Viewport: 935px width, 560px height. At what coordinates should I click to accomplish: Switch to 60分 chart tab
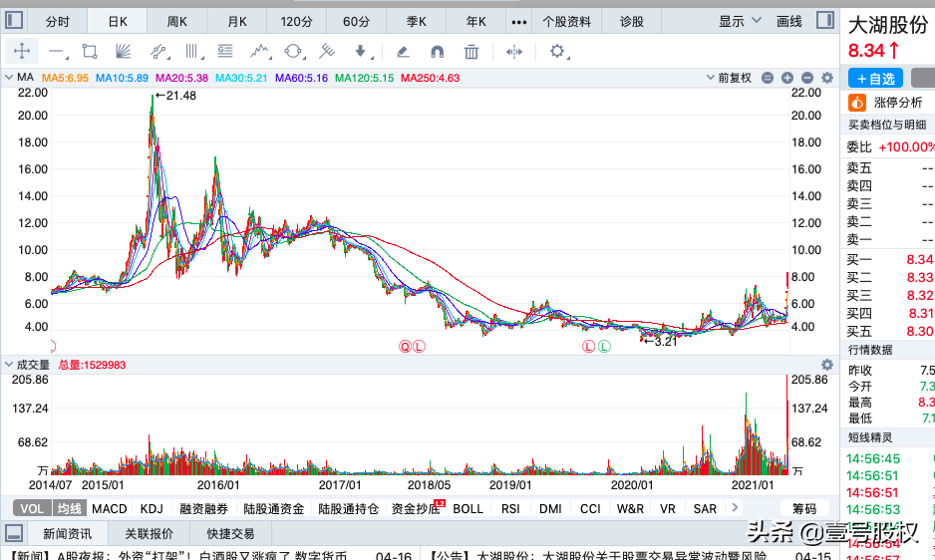click(357, 22)
